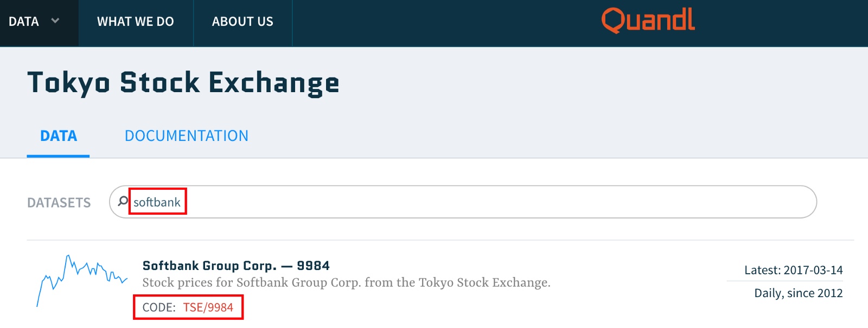The image size is (868, 328).
Task: Click the Tokyo Stock Exchange heading
Action: coord(184,82)
